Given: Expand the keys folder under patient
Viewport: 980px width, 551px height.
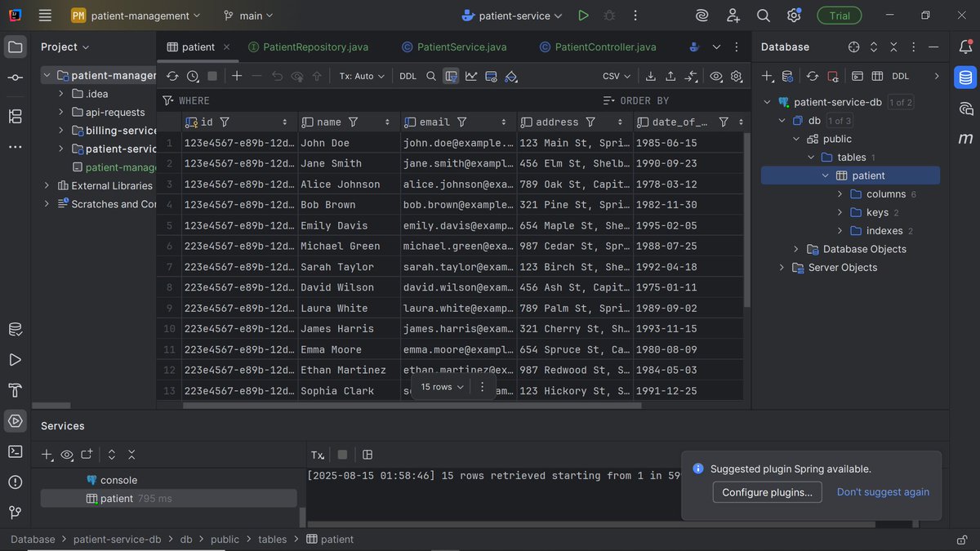Looking at the screenshot, I should click(x=840, y=212).
